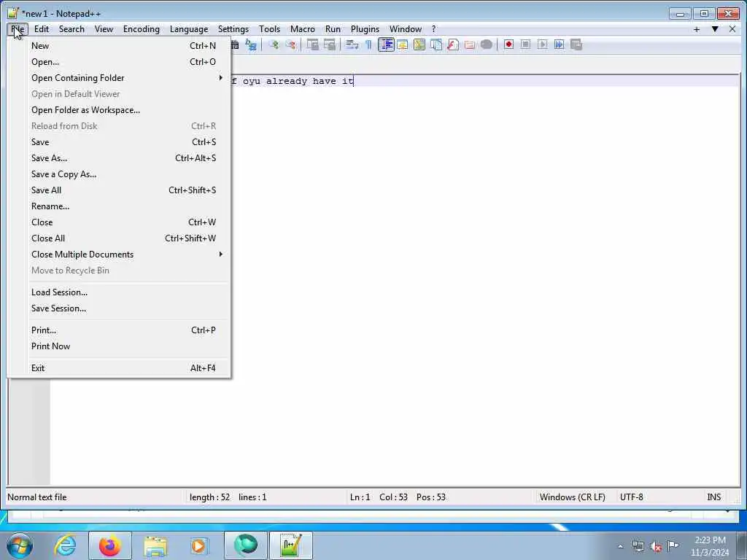This screenshot has height=560, width=747.
Task: Toggle the Show Indent Guide icon
Action: coord(386,44)
